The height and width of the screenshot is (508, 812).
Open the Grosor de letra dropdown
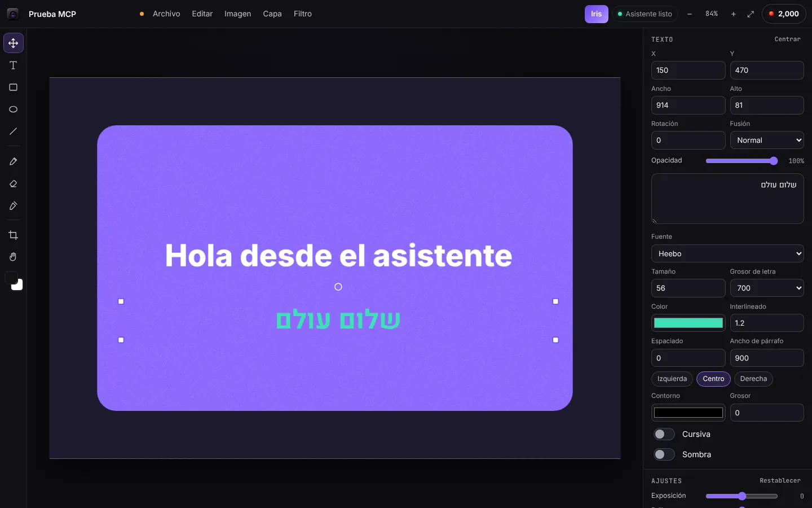tap(767, 288)
